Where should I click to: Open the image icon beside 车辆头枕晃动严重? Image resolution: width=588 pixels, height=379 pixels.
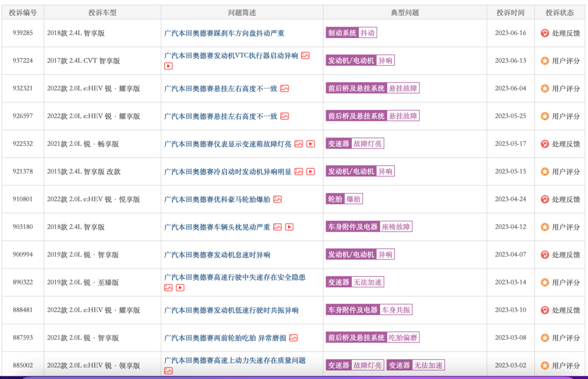coord(278,227)
